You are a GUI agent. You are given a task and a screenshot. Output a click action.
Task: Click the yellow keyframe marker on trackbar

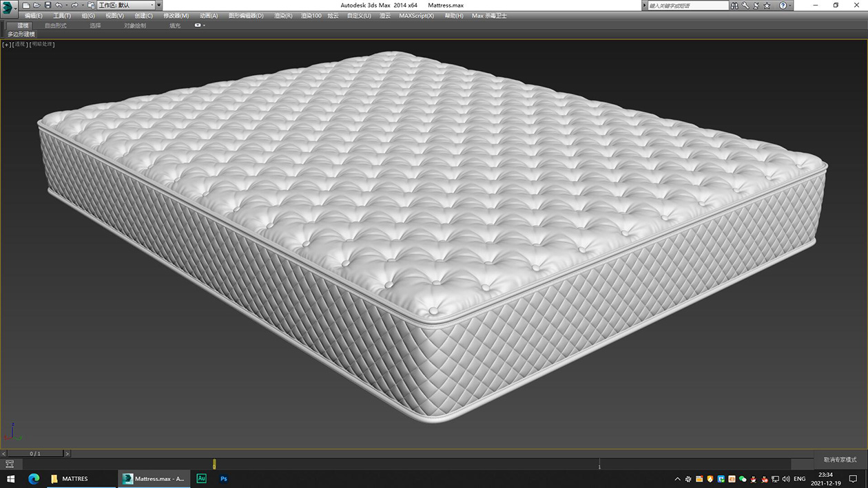(x=214, y=465)
